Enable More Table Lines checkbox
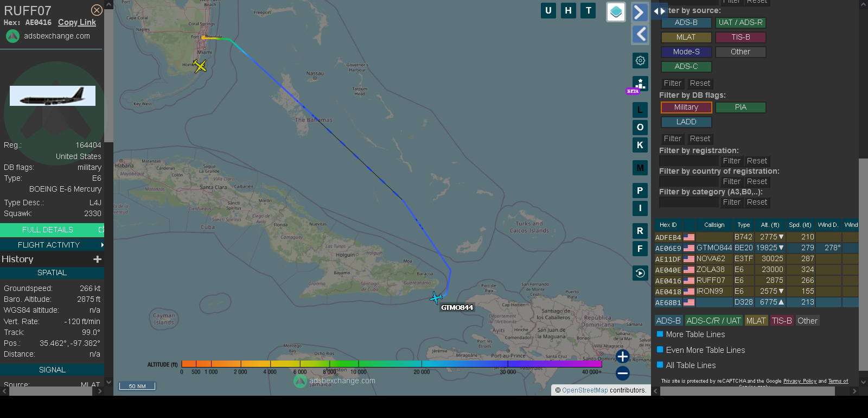The image size is (868, 418). point(660,334)
